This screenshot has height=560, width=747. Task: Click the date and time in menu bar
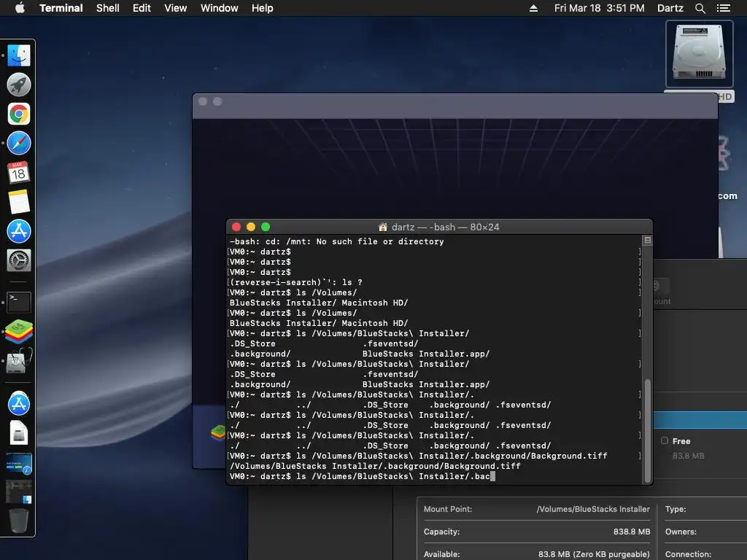(600, 8)
